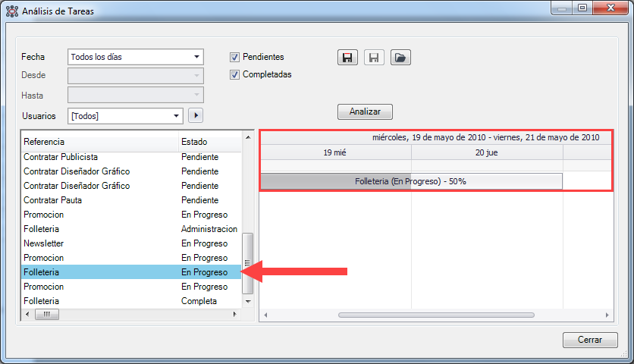Click the task list scroll right arrow

tap(235, 314)
